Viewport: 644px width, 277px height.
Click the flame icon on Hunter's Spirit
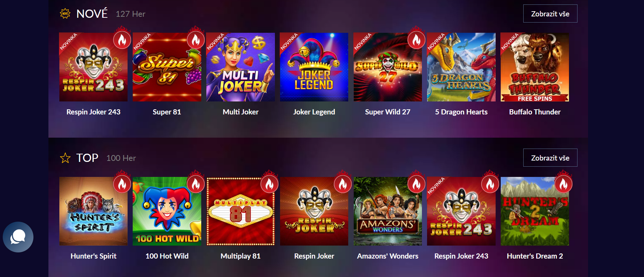coord(122,184)
